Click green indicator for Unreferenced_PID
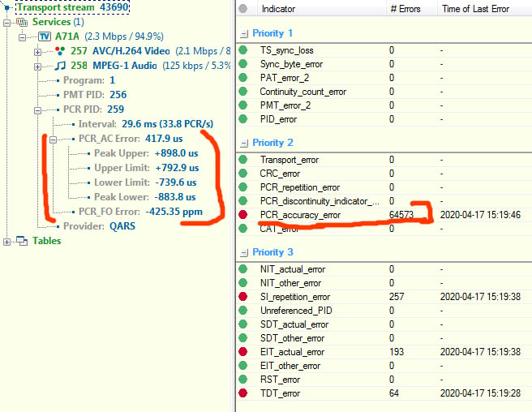This screenshot has width=532, height=412. coord(243,311)
